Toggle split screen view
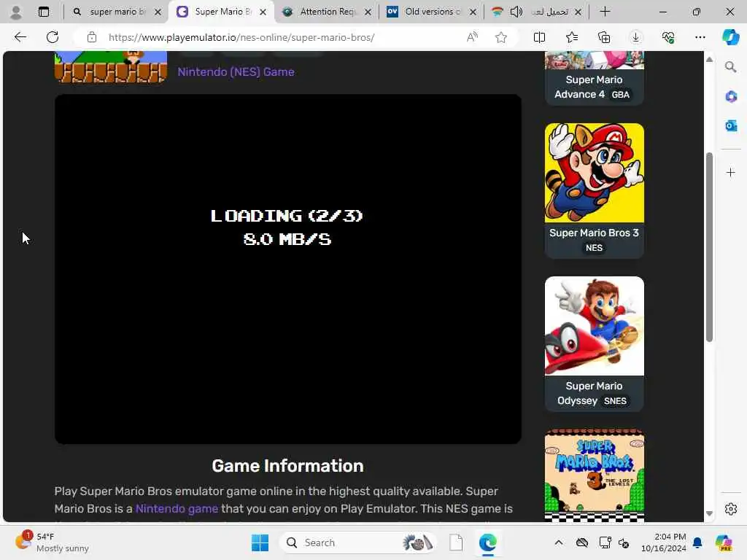The width and height of the screenshot is (747, 560). point(539,37)
